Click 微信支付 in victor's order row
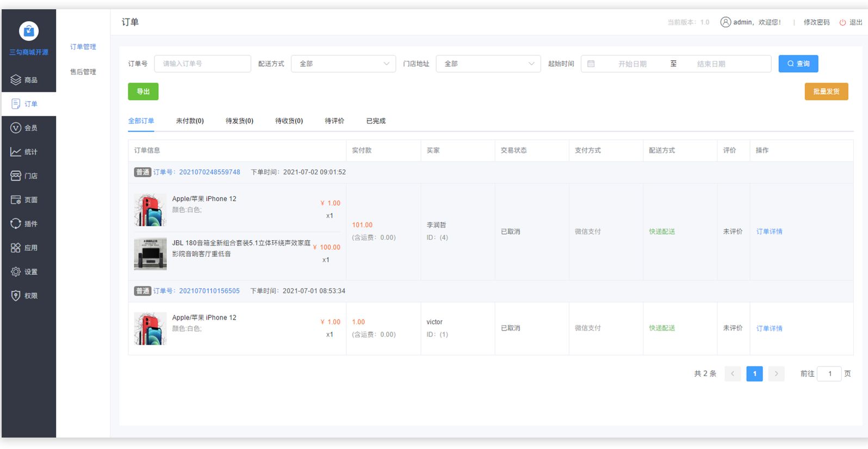The height and width of the screenshot is (449, 868). pyautogui.click(x=588, y=328)
